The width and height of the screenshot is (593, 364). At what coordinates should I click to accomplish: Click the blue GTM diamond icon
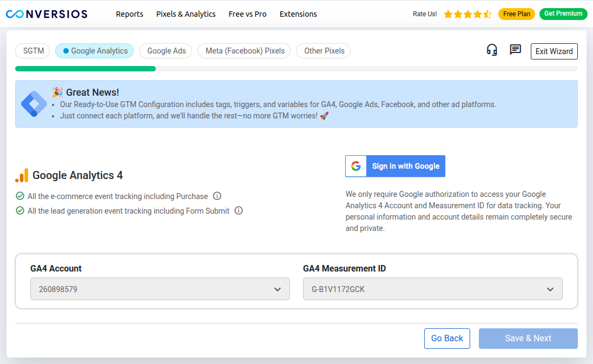click(x=34, y=103)
